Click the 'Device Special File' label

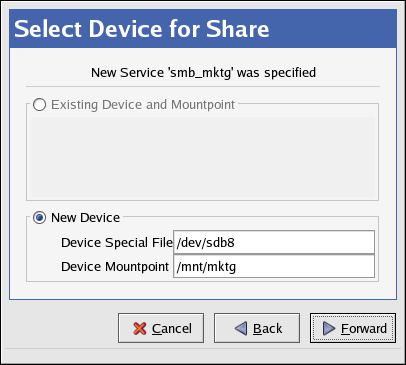(x=117, y=242)
